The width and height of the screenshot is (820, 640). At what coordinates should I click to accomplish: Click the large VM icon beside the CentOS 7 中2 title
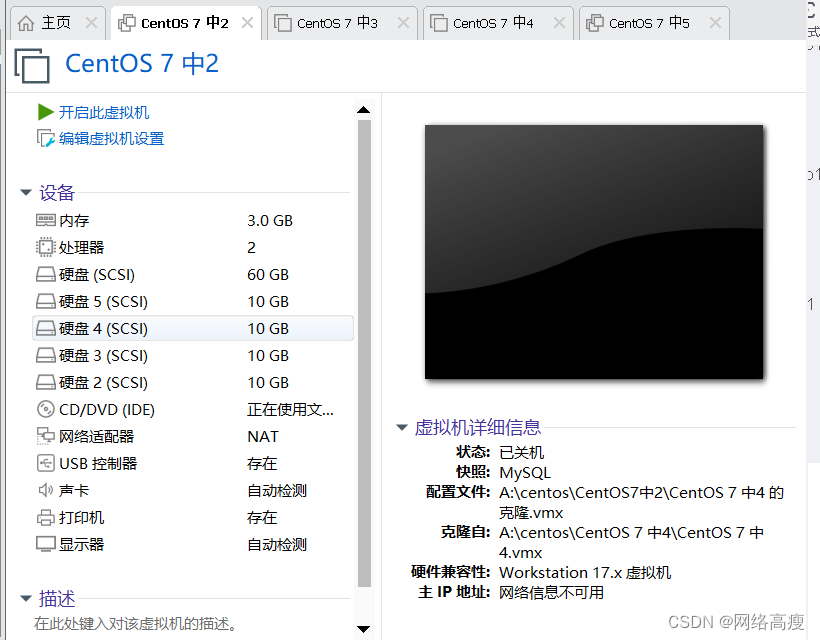[32, 65]
